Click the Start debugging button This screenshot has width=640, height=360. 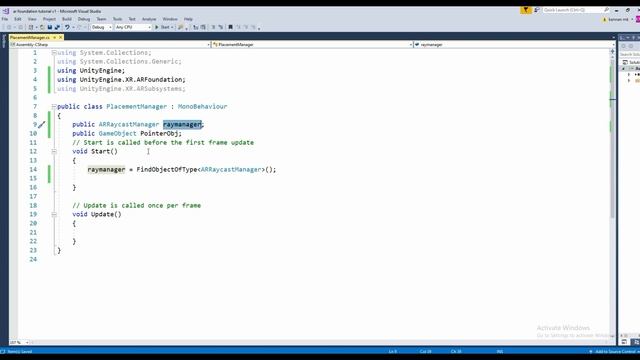(164, 27)
